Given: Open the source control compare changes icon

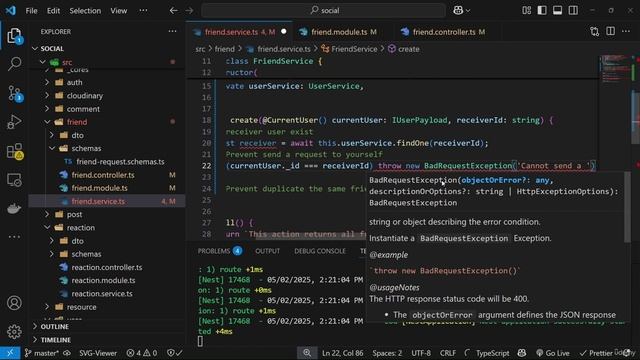Looking at the screenshot, I should tap(595, 31).
